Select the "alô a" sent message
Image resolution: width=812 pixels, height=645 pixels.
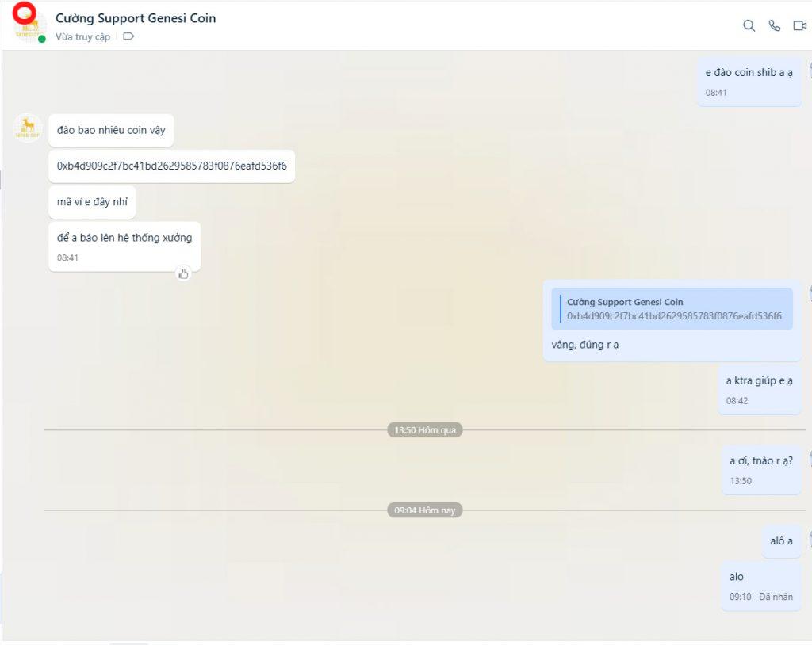click(x=781, y=540)
